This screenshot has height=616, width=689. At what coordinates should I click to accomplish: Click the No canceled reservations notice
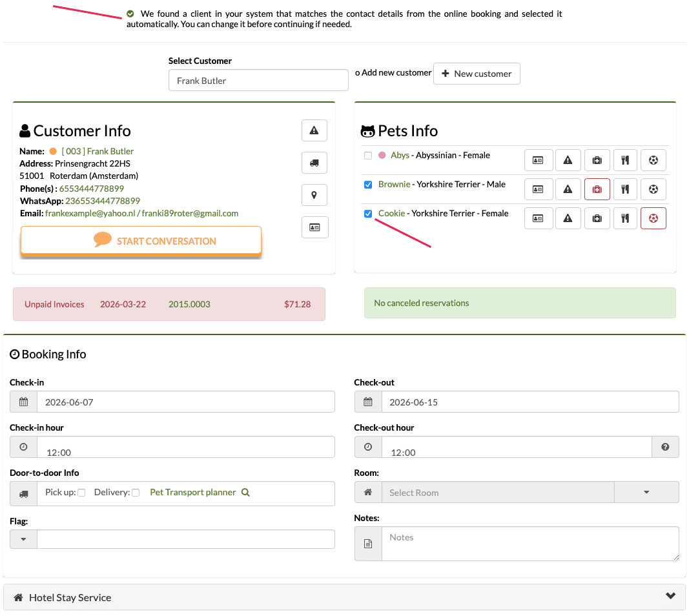520,303
